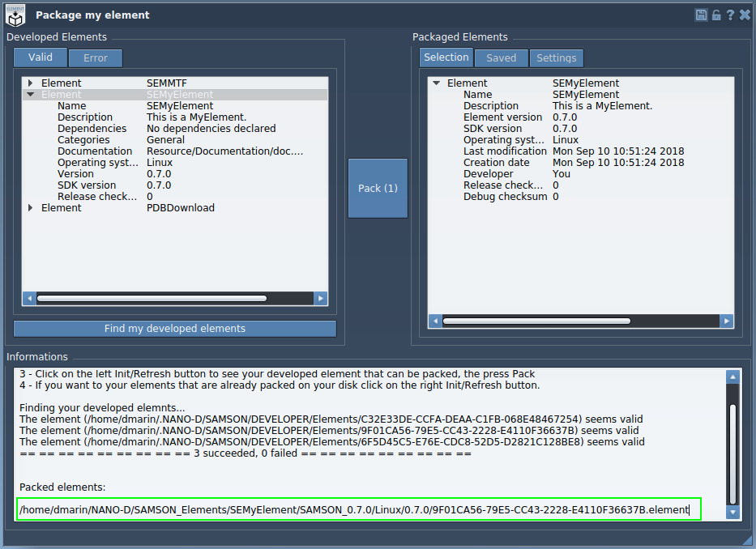Image resolution: width=756 pixels, height=549 pixels.
Task: Collapse the Element tree in Packaged Elements
Action: 436,83
